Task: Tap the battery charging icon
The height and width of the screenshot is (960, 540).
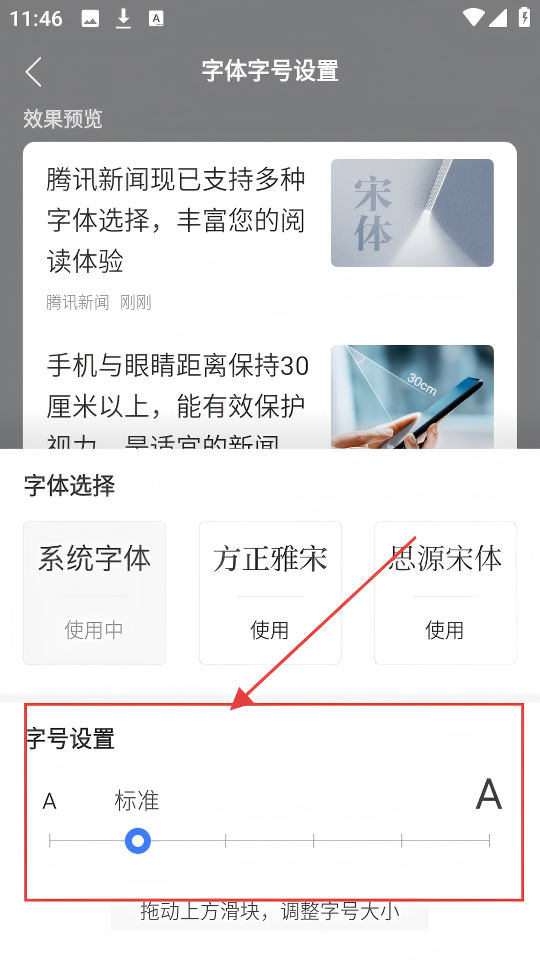Action: 524,17
